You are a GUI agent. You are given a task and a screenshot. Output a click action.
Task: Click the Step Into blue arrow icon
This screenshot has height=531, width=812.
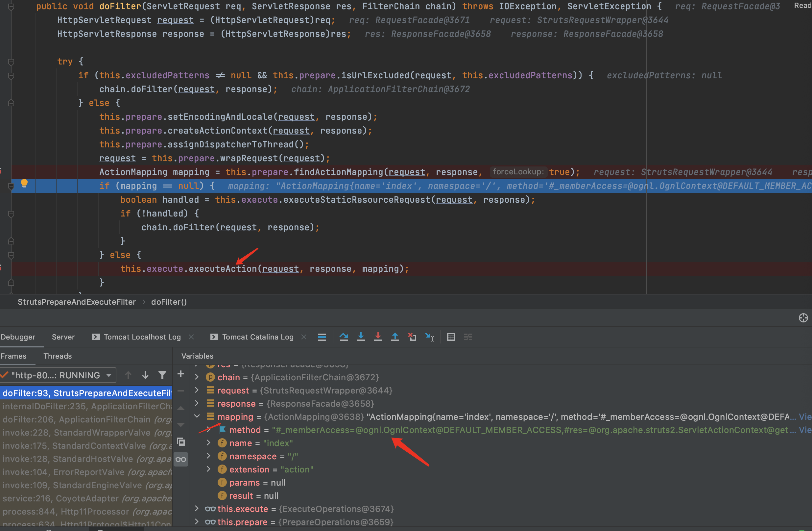pyautogui.click(x=361, y=337)
